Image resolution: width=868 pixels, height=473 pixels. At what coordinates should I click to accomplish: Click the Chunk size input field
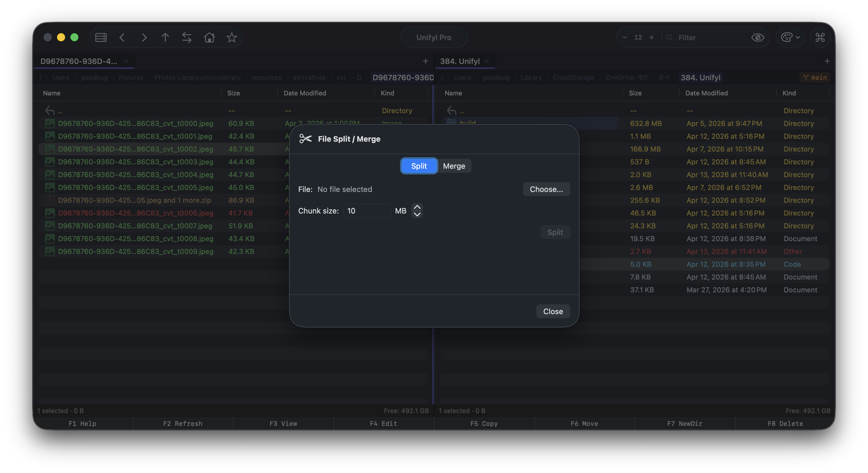coord(367,211)
